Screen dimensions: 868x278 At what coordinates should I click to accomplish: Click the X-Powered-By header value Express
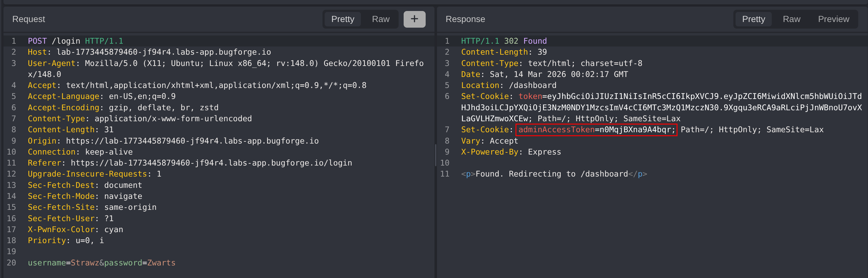point(544,152)
